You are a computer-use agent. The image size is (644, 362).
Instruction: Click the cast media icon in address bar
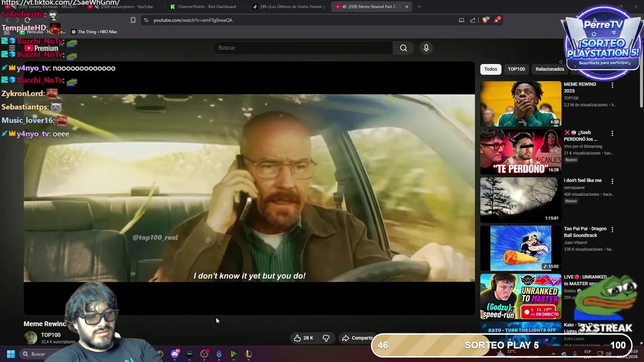coord(461,20)
